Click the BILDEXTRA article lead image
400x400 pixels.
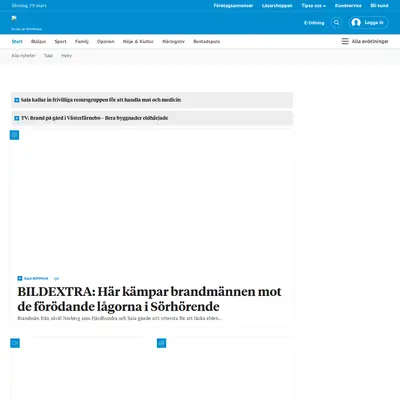pyautogui.click(x=152, y=200)
